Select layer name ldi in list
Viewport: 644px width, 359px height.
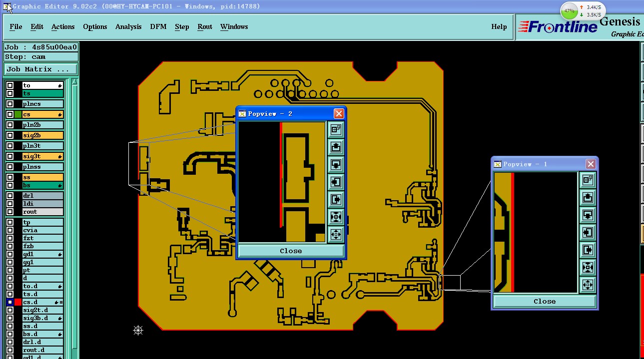click(43, 204)
